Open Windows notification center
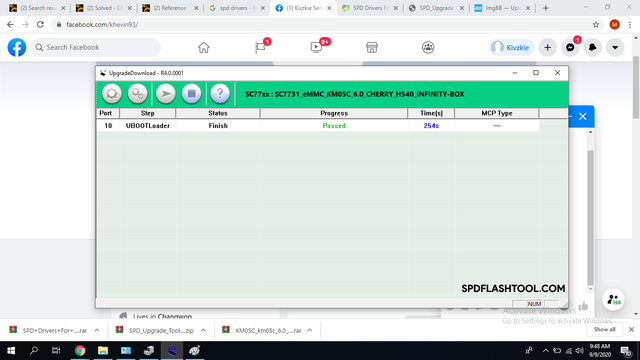Viewport: 640px width, 360px height. point(626,351)
